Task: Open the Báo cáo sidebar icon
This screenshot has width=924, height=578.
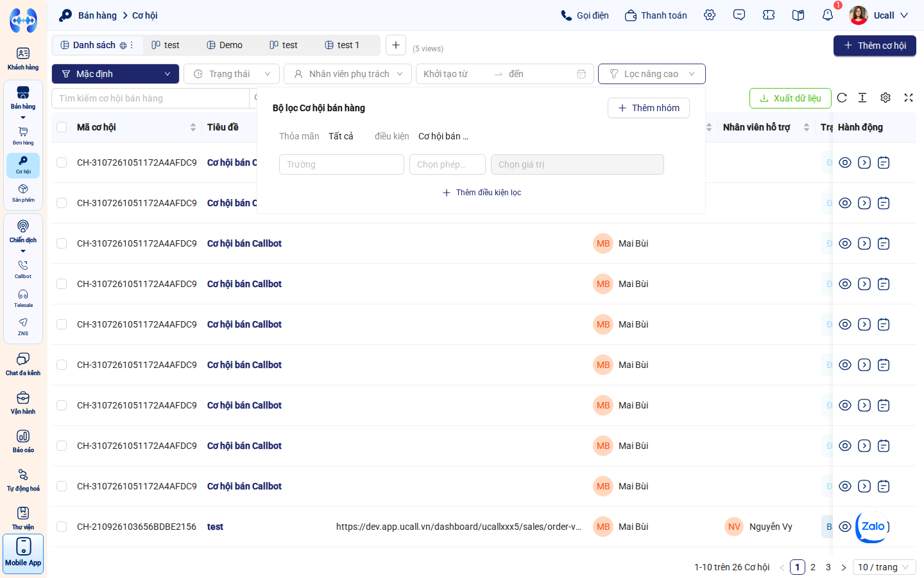Action: point(23,441)
